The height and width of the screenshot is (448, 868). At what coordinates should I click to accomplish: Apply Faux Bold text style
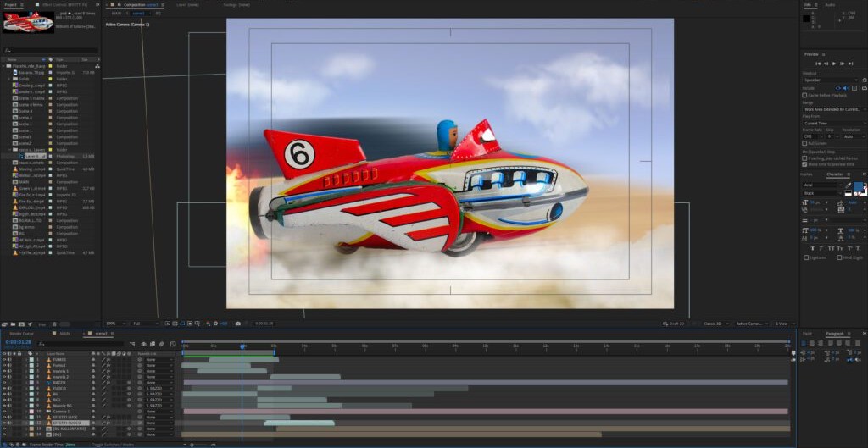tap(813, 248)
